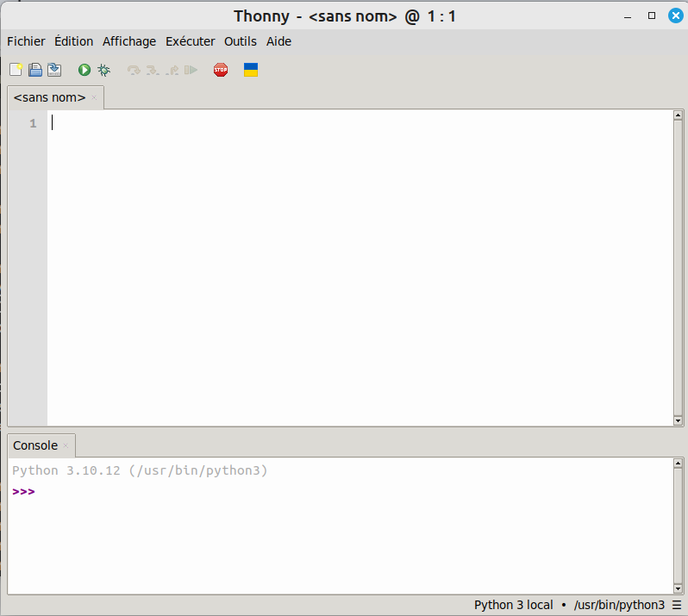Click the Step over debug icon
Image resolution: width=688 pixels, height=616 pixels.
coord(134,70)
